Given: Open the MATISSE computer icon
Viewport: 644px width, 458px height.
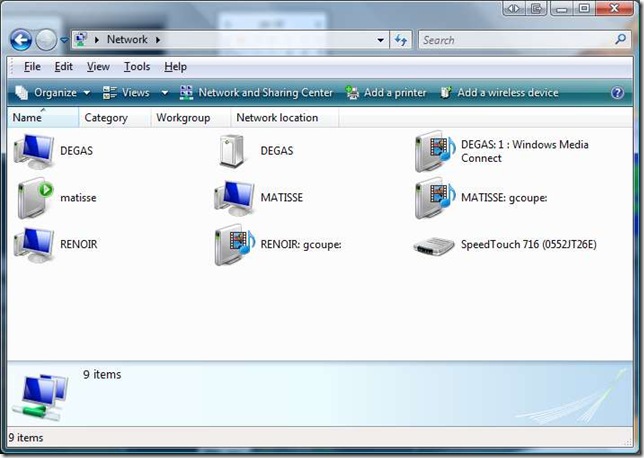Looking at the screenshot, I should pos(233,198).
